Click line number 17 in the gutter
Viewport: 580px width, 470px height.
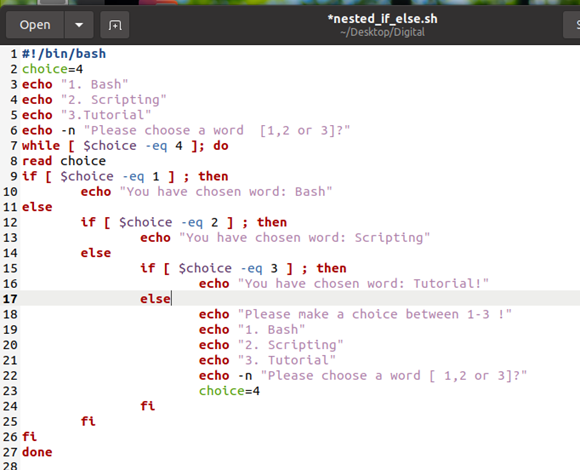pyautogui.click(x=10, y=299)
